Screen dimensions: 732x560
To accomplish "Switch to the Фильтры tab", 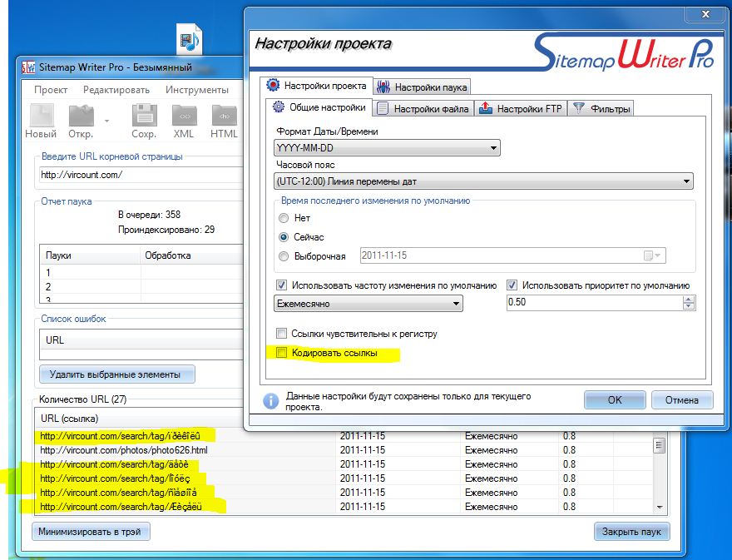I will point(601,109).
